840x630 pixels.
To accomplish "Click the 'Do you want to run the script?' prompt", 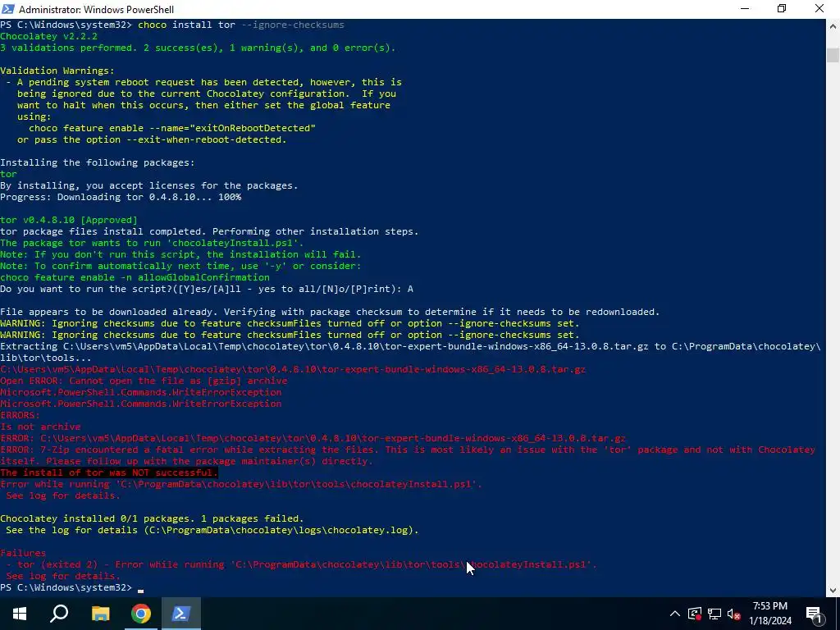I will click(207, 290).
